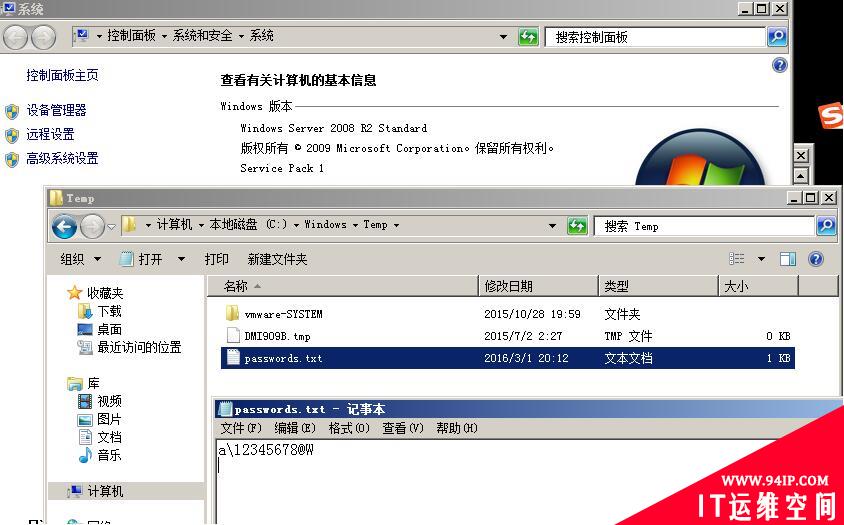Viewport: 844px width, 525px height.
Task: Open more view options dropdown arrow
Action: [761, 259]
